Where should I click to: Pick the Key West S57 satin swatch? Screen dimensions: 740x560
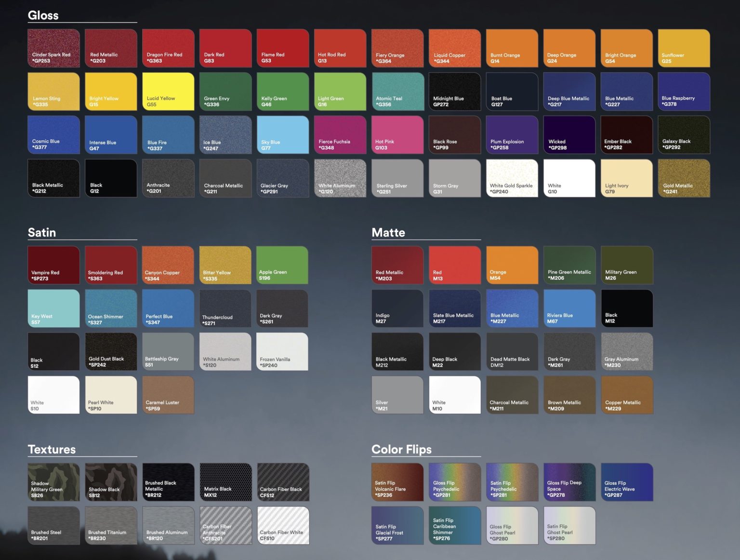coord(54,308)
